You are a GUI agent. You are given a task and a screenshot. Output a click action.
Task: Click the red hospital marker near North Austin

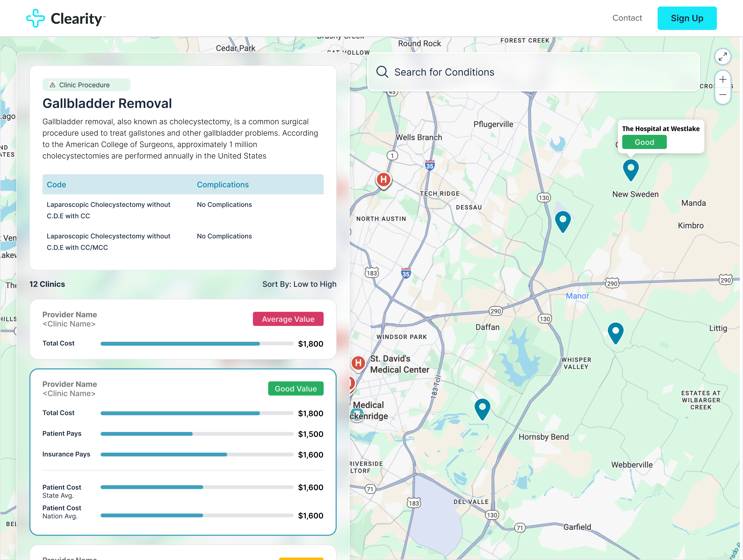point(383,180)
